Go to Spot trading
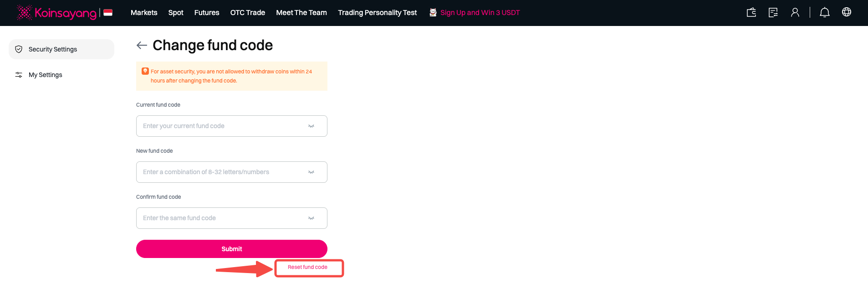 (x=176, y=13)
